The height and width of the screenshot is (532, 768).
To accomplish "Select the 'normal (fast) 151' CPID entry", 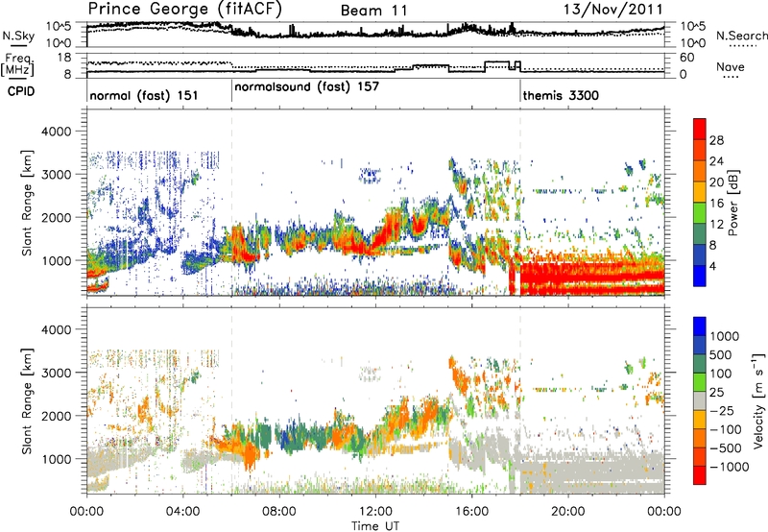I will (x=144, y=95).
